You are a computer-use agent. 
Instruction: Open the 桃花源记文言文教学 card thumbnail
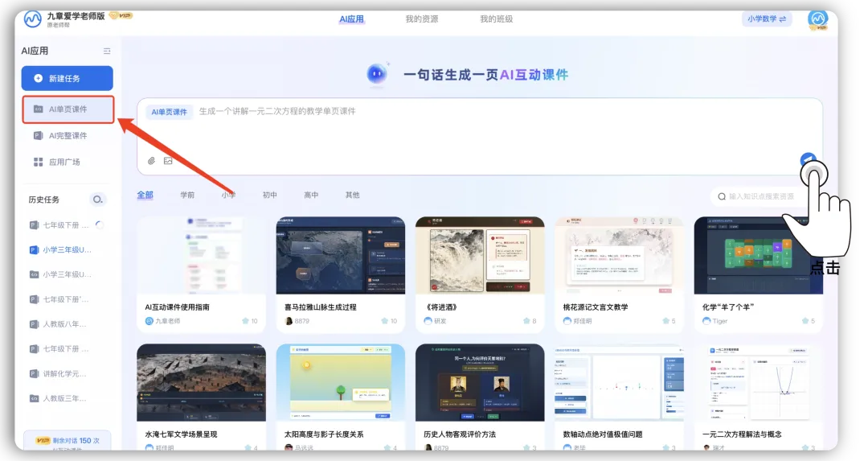(620, 255)
